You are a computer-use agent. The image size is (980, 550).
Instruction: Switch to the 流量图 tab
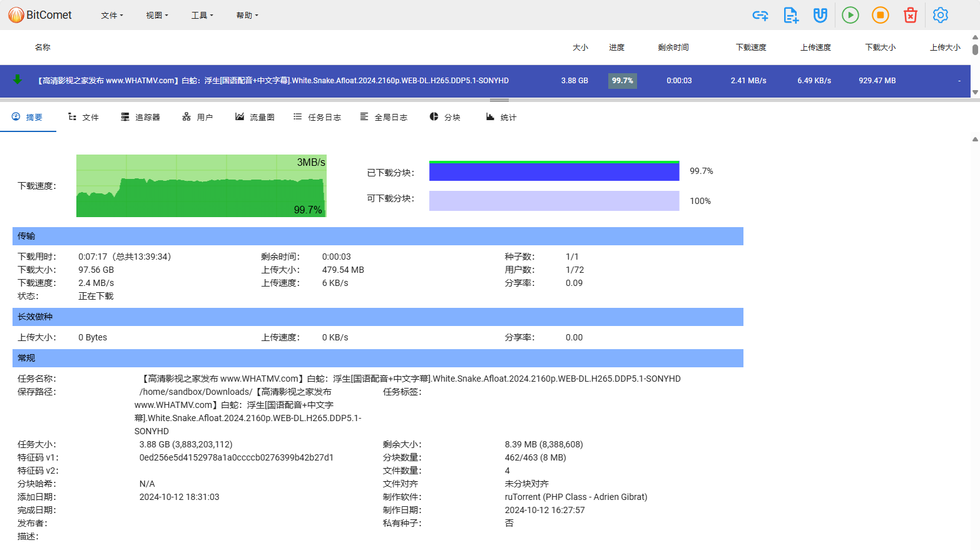(255, 117)
